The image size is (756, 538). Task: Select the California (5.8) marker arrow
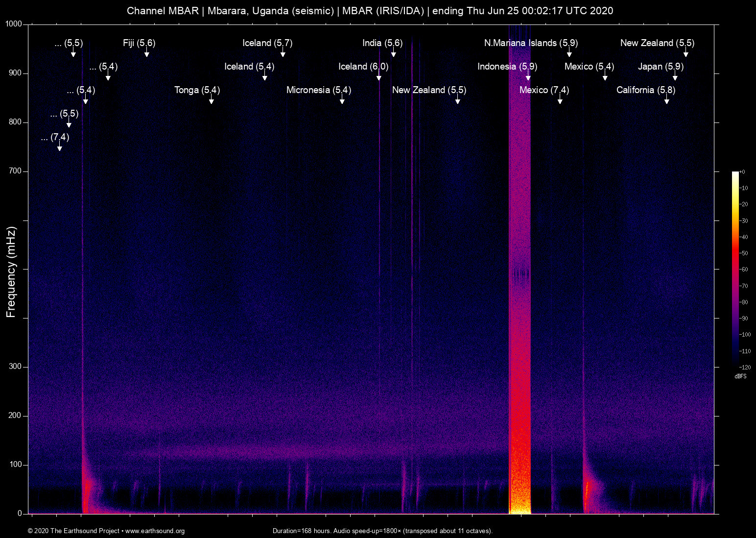tap(666, 100)
